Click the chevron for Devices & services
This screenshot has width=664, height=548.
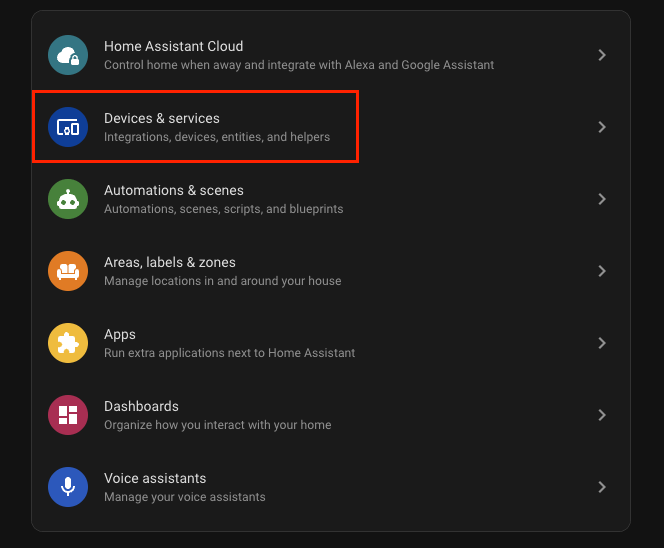(602, 127)
